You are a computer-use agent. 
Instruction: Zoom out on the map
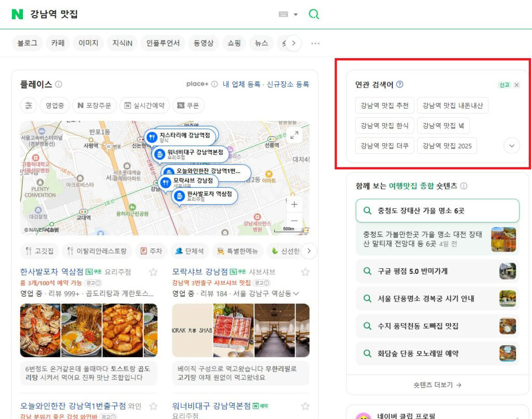(x=294, y=221)
